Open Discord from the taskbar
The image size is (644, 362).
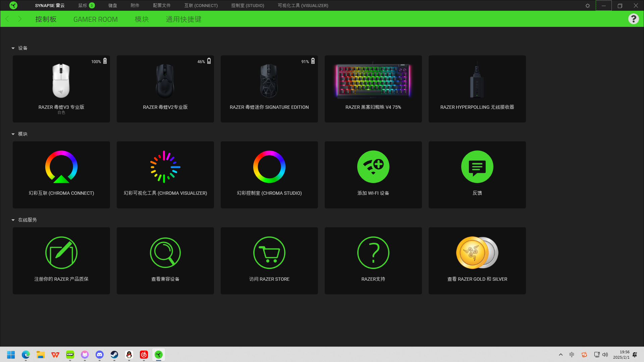(x=100, y=355)
